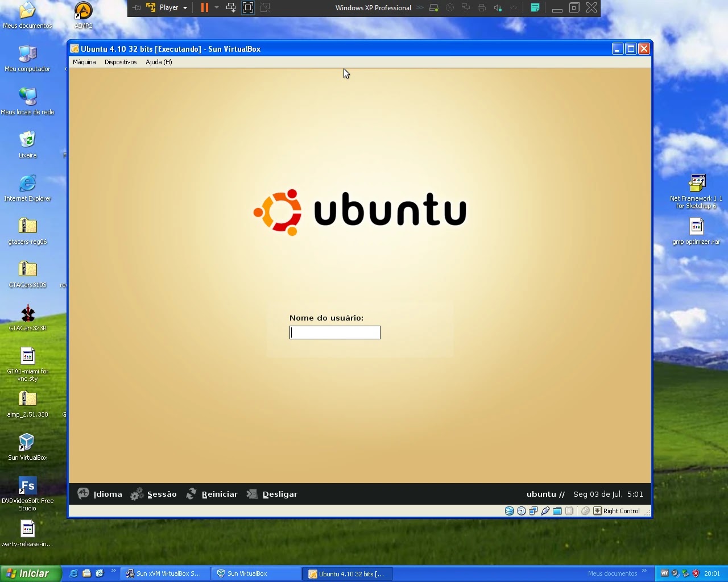Image resolution: width=728 pixels, height=582 pixels.
Task: Select Net Framework 1.1 for Sketchup 6 icon
Action: [696, 192]
